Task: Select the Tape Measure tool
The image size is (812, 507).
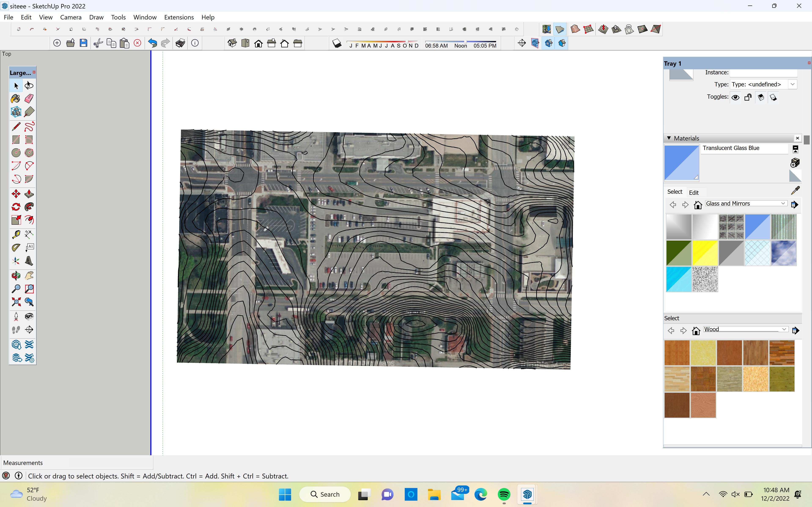Action: (16, 234)
